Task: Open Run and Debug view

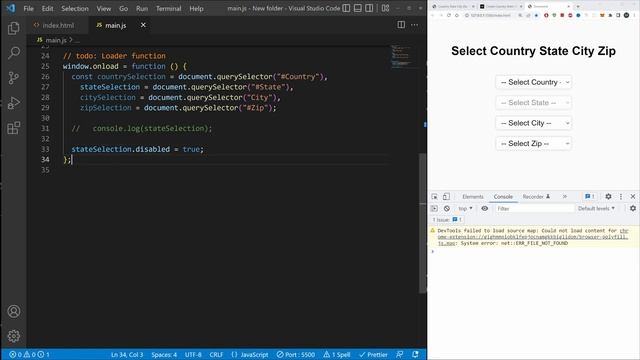Action: [x=13, y=103]
